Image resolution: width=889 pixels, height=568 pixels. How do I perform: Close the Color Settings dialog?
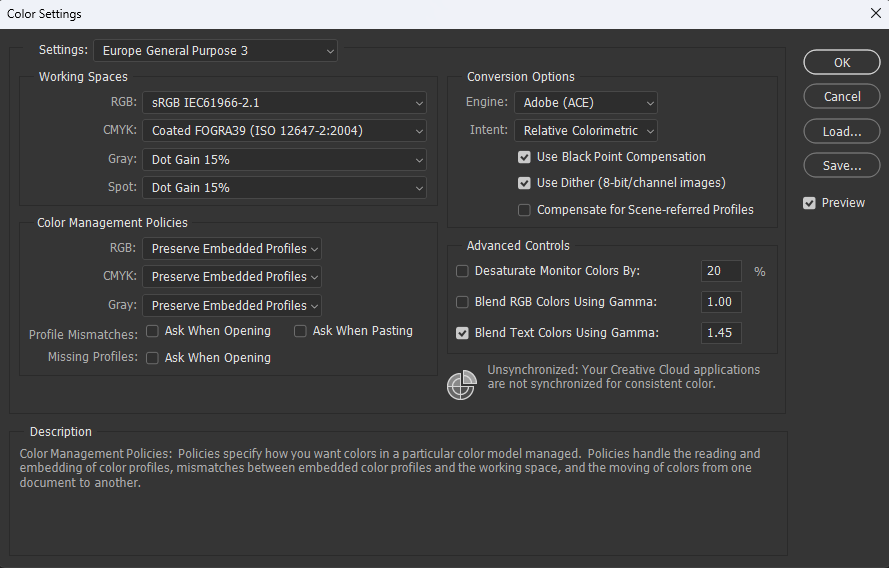[x=876, y=14]
